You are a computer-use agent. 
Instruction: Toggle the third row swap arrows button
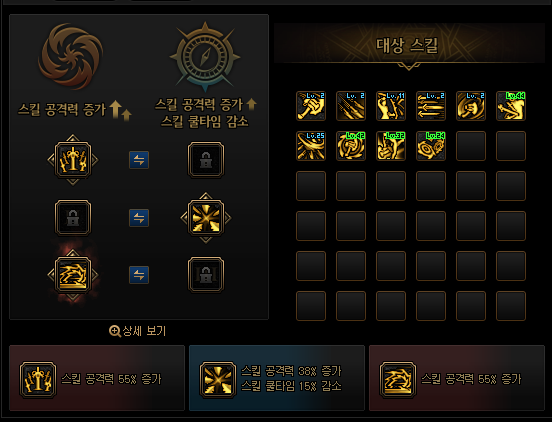click(139, 275)
